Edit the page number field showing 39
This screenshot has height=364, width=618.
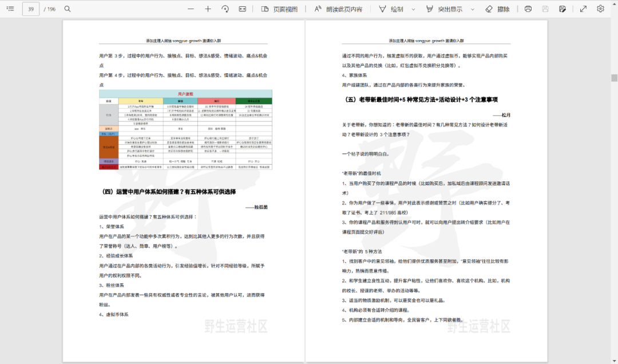point(31,9)
